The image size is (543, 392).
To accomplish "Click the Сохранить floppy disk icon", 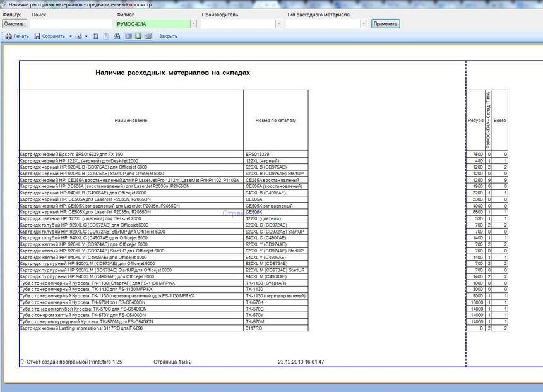I will click(37, 36).
